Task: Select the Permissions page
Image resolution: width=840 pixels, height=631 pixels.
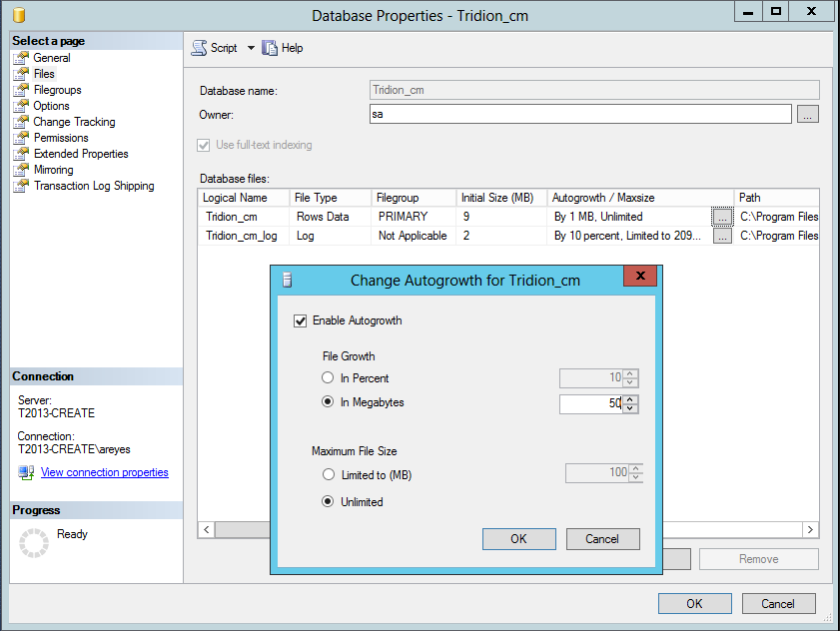Action: 61,138
